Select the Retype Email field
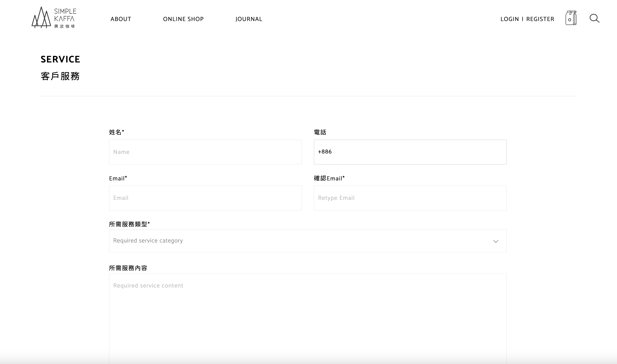 tap(410, 198)
